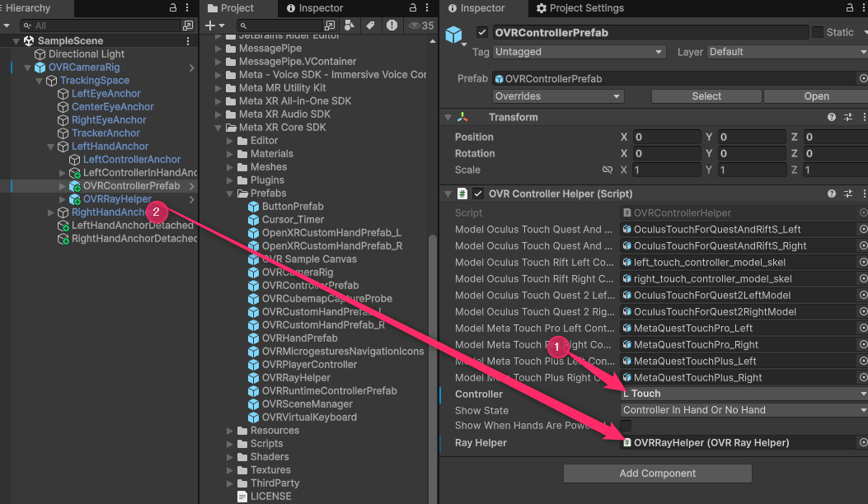Switch to the Project tab
Image resolution: width=868 pixels, height=504 pixels.
(x=238, y=9)
